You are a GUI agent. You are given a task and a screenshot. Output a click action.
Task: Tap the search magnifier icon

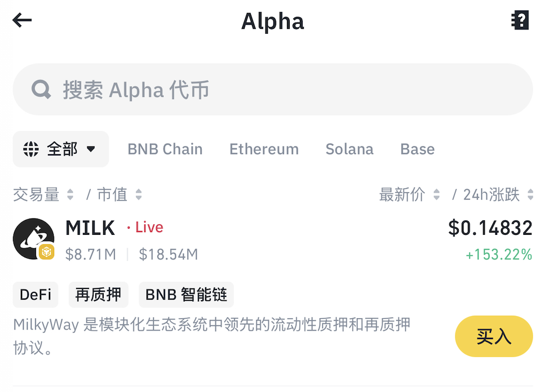(41, 90)
